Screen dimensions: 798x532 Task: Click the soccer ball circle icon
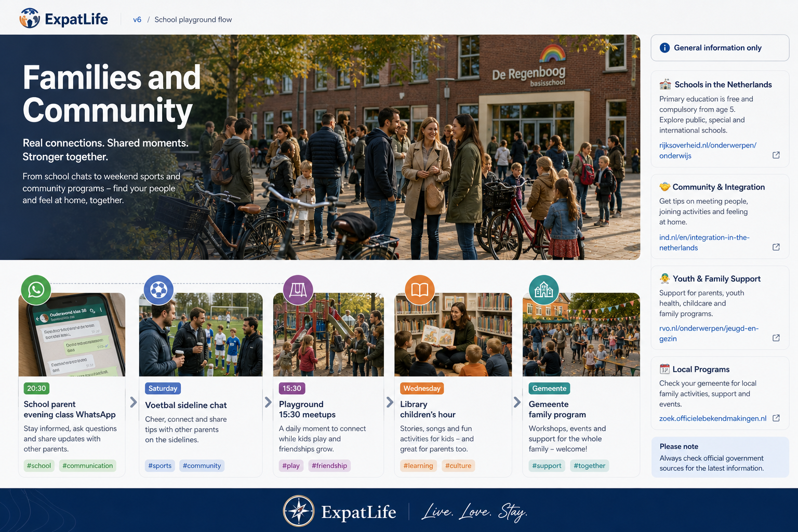point(158,289)
